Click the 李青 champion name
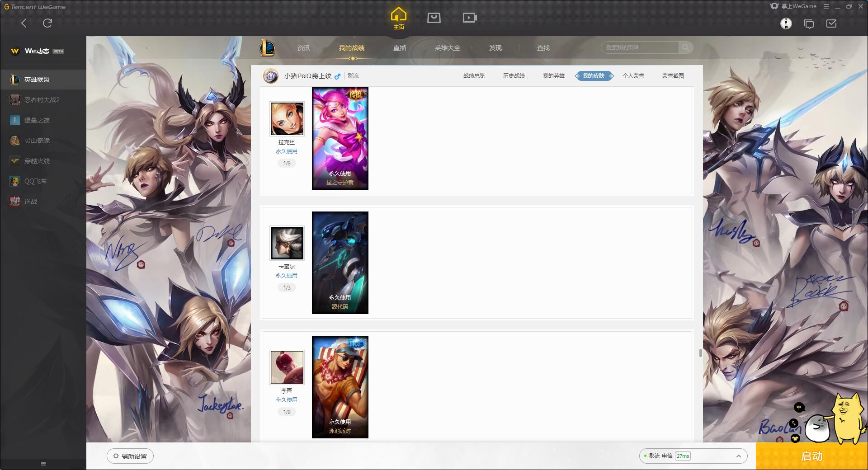Screen dimensions: 868x470 coord(287,391)
